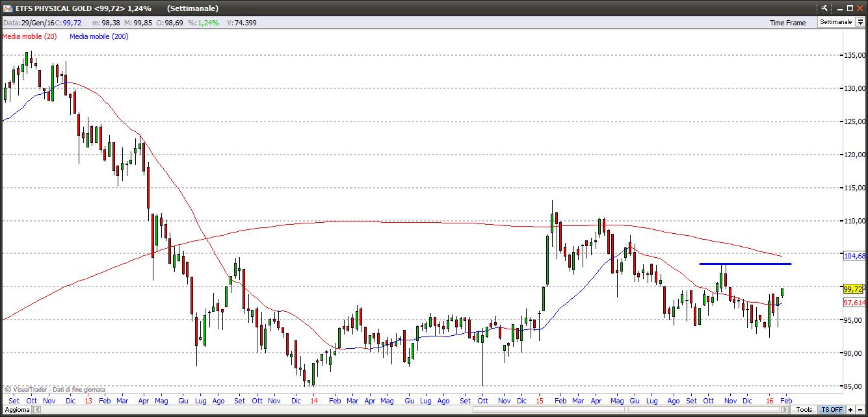The width and height of the screenshot is (868, 417).
Task: Click the minus zoom-out button
Action: pos(860,410)
